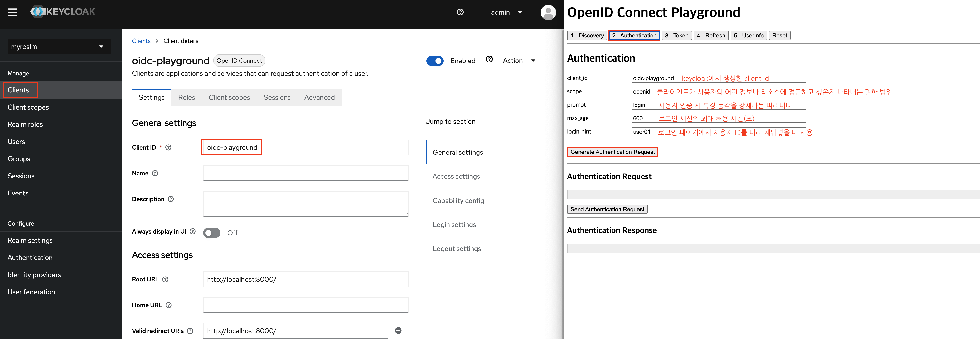980x339 pixels.
Task: Click the Keycloak logo
Action: pos(63,12)
